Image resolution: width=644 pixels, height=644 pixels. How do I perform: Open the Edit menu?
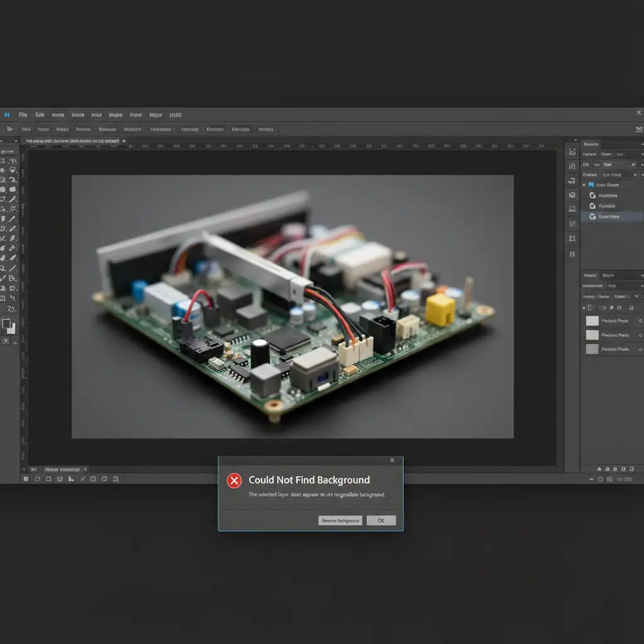point(40,115)
